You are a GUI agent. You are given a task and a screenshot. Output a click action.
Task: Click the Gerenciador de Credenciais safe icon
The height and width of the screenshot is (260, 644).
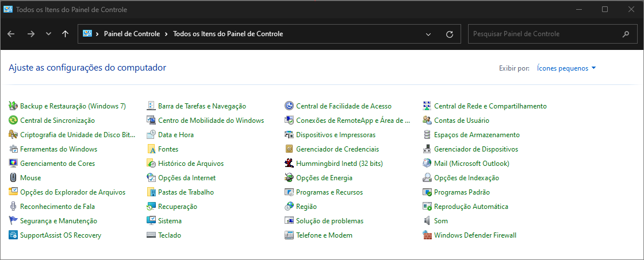point(289,149)
